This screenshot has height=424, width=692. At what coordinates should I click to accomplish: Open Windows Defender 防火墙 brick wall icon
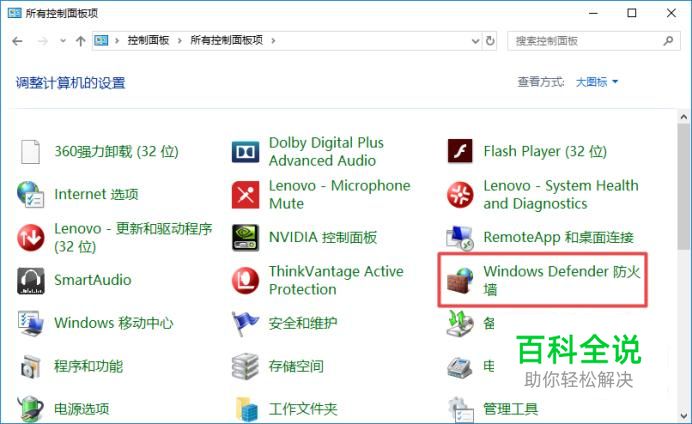(x=460, y=280)
